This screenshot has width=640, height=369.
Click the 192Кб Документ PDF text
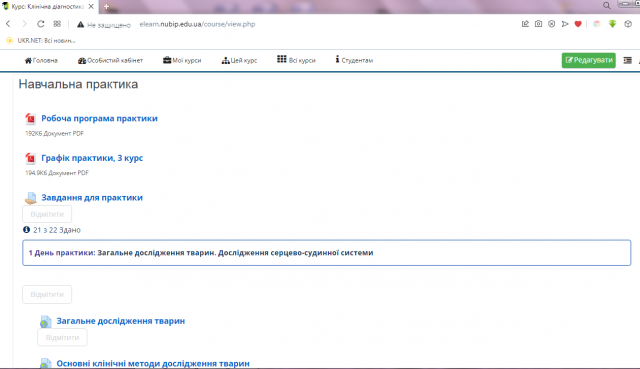click(54, 133)
